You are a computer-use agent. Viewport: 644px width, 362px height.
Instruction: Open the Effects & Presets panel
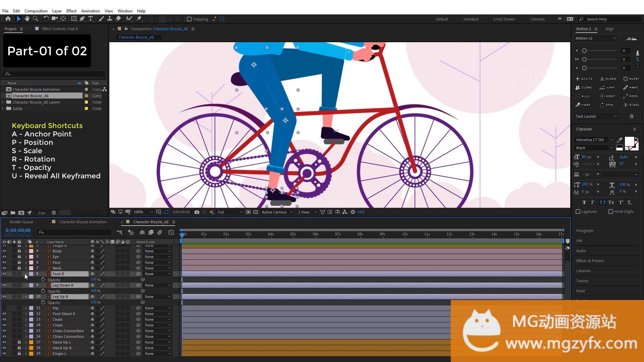(x=590, y=261)
